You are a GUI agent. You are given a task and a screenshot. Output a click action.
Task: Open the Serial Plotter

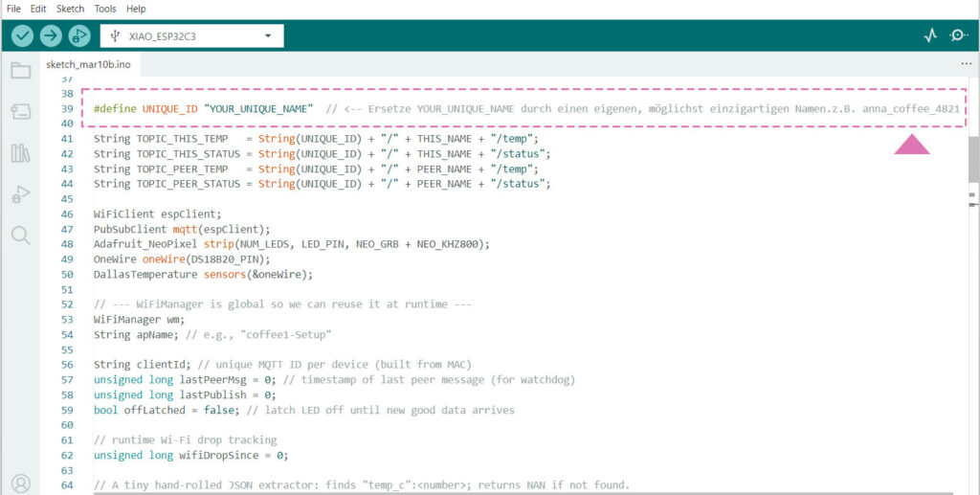(930, 36)
